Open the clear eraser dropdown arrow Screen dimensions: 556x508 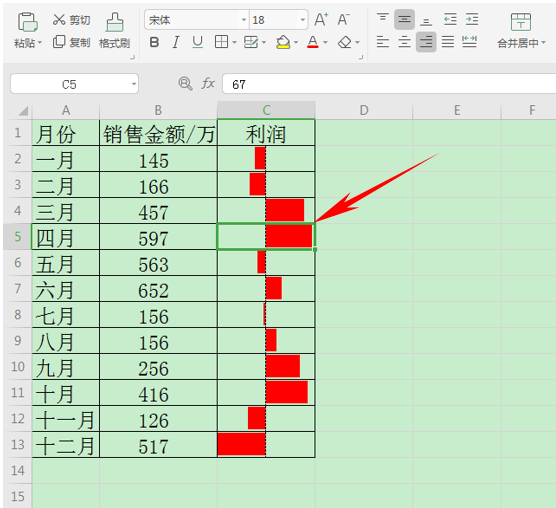(357, 43)
